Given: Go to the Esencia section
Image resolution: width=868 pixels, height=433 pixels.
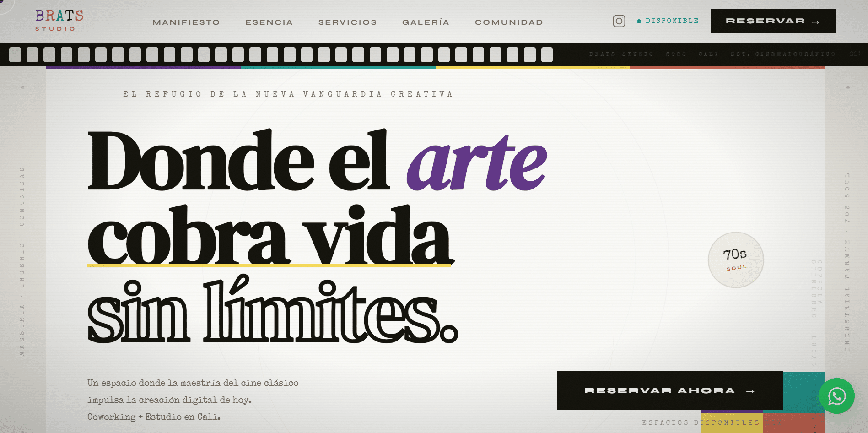Looking at the screenshot, I should coord(269,22).
